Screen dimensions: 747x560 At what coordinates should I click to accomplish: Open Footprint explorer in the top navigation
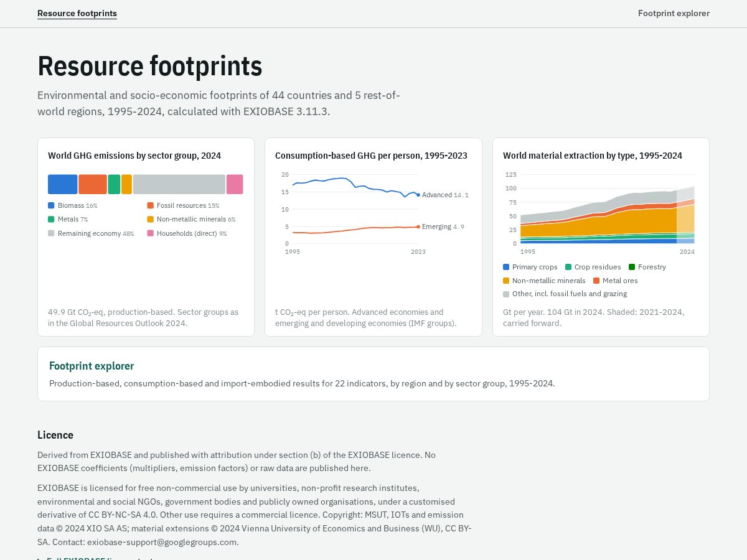[x=674, y=13]
